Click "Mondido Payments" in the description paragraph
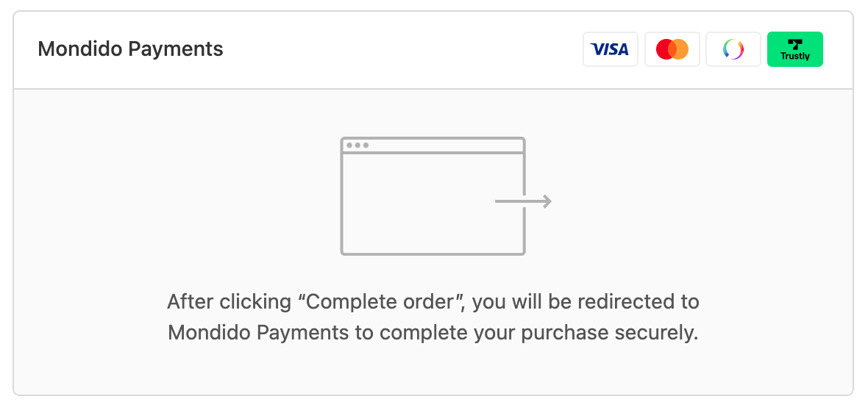The width and height of the screenshot is (868, 410). tap(258, 333)
